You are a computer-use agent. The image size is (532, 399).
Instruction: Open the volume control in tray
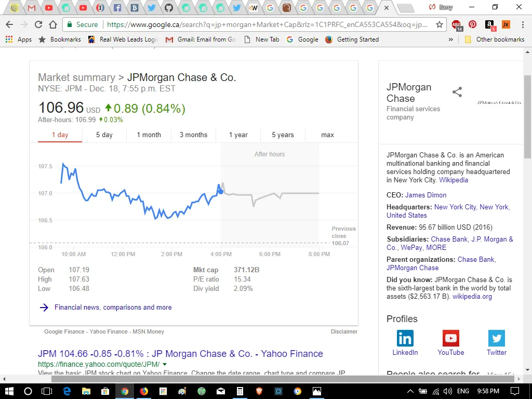[x=448, y=391]
